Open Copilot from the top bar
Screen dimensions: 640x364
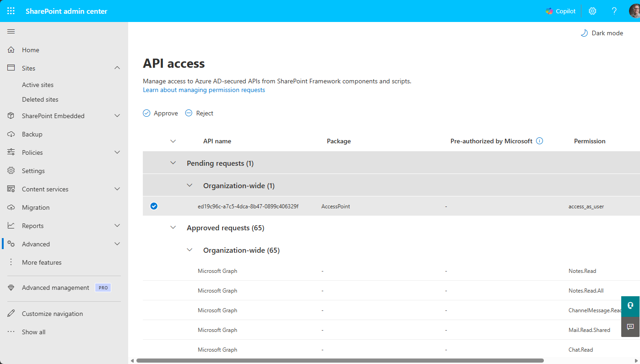pos(560,11)
